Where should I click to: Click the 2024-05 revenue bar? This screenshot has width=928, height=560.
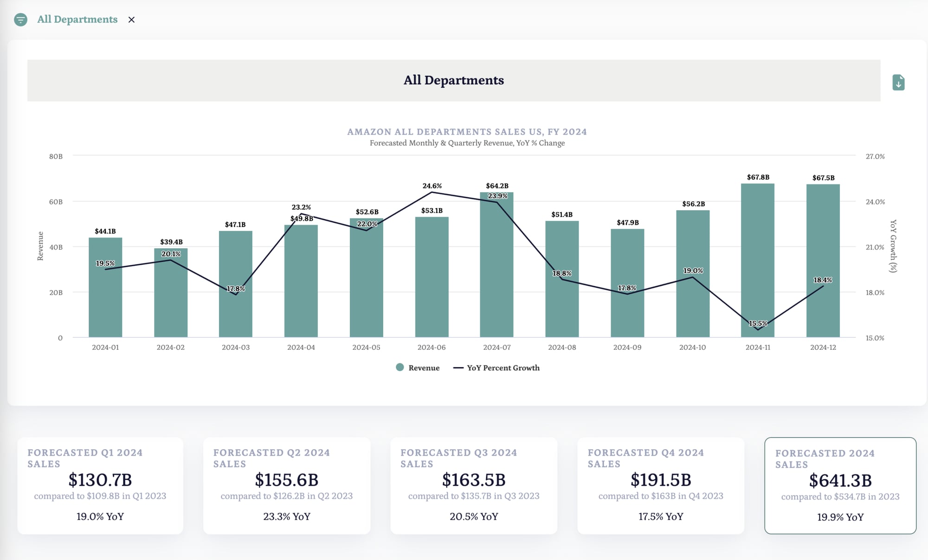[x=367, y=277]
